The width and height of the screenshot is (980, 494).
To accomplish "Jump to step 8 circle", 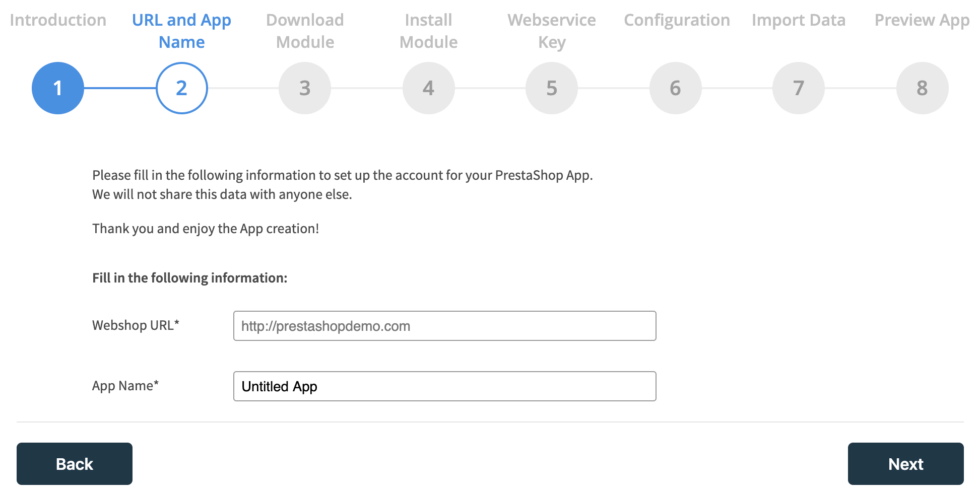I will point(922,88).
